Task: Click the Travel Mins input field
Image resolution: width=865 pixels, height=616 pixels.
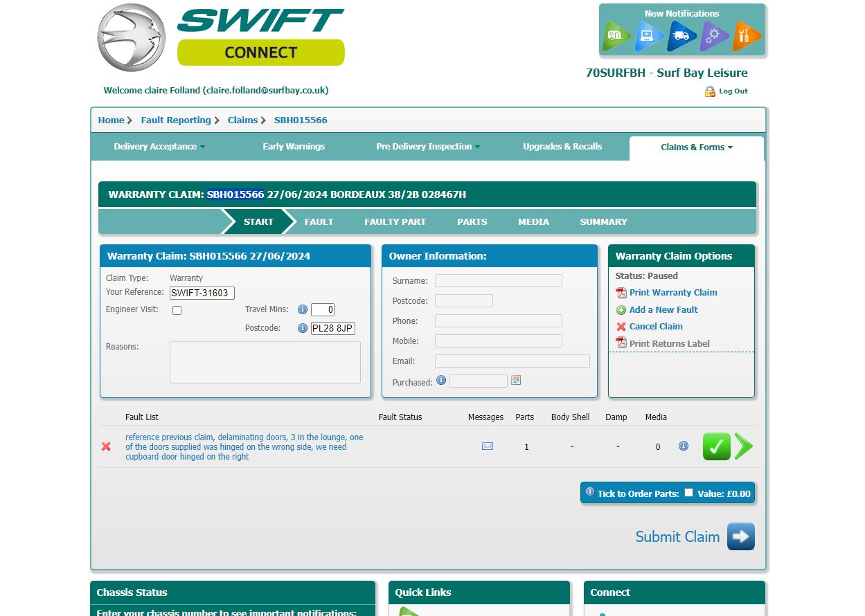Action: click(323, 310)
